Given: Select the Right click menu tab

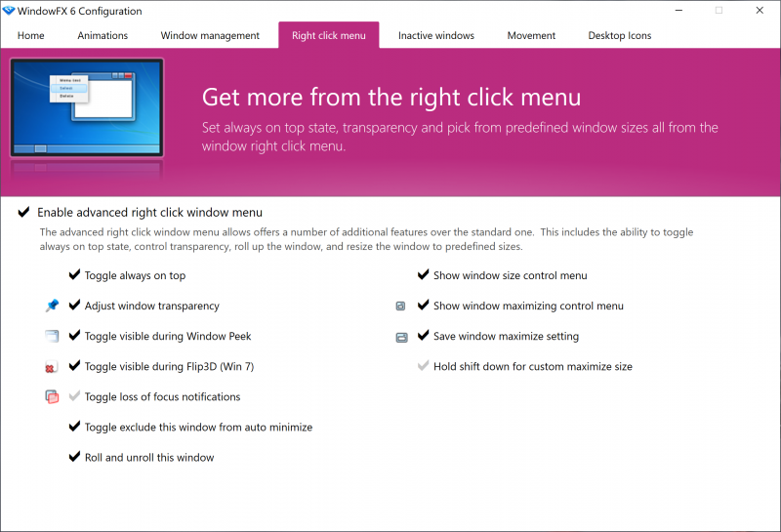Looking at the screenshot, I should [329, 35].
